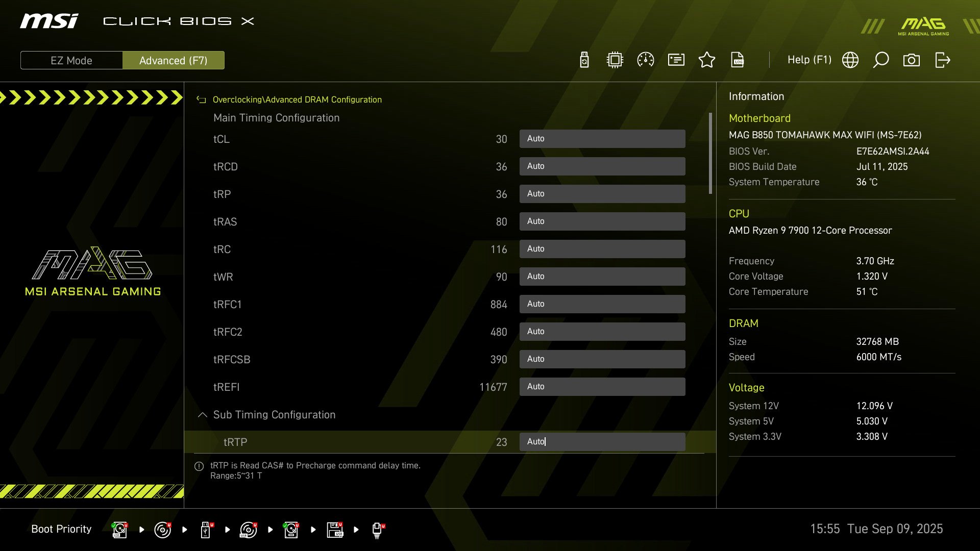Open the LOG file viewer icon
The image size is (980, 551).
tap(738, 60)
